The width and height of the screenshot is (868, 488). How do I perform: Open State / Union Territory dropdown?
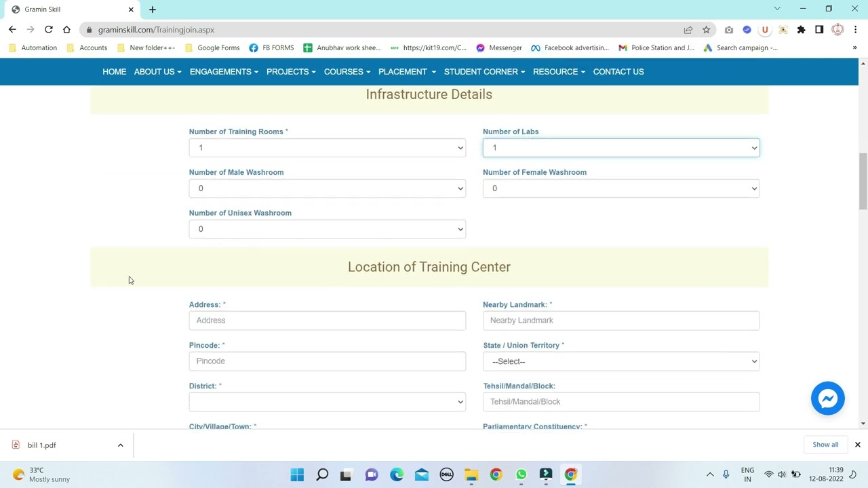621,361
